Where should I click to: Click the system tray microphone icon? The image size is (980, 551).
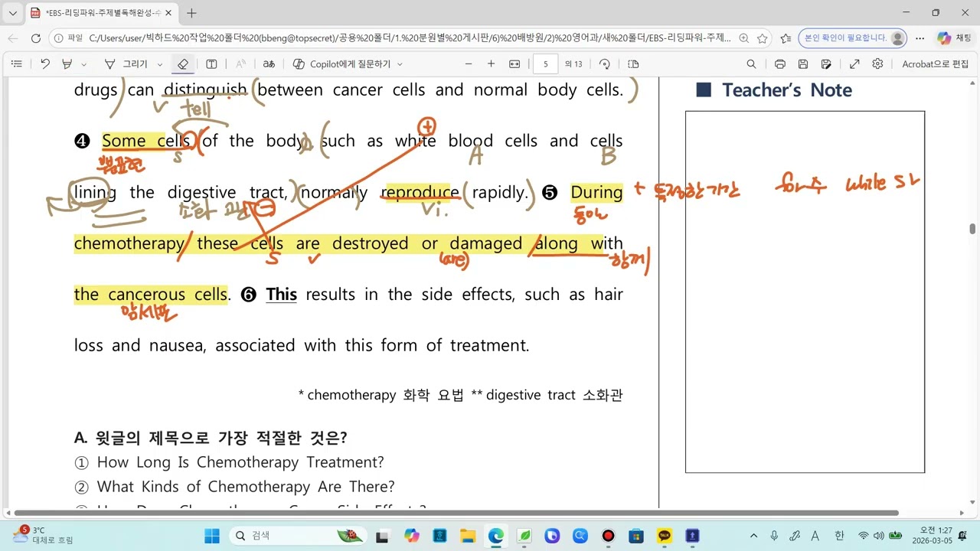(774, 536)
